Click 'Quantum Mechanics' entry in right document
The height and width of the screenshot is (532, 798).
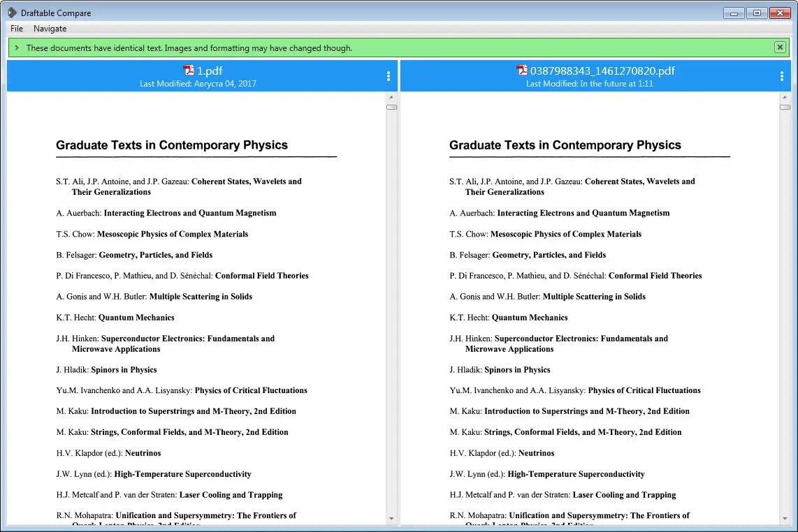530,318
